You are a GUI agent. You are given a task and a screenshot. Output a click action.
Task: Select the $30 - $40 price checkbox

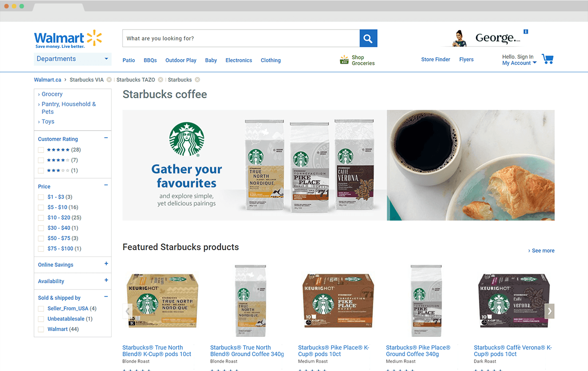tap(41, 228)
